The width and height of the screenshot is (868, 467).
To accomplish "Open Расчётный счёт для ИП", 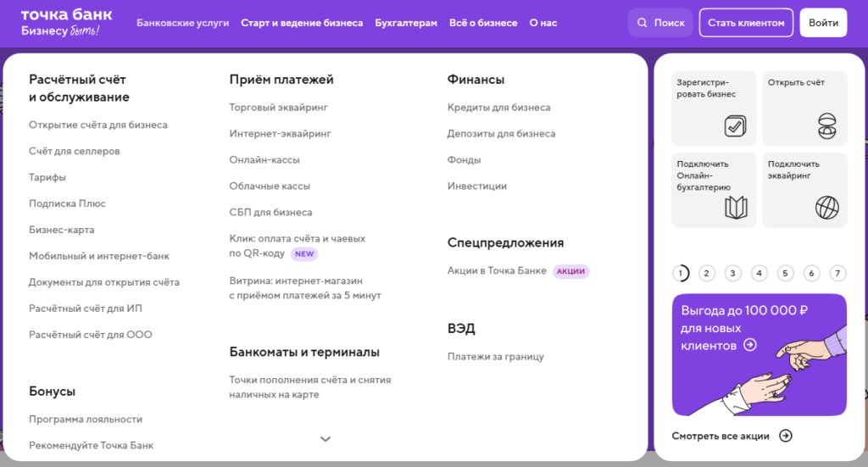I will (x=86, y=309).
